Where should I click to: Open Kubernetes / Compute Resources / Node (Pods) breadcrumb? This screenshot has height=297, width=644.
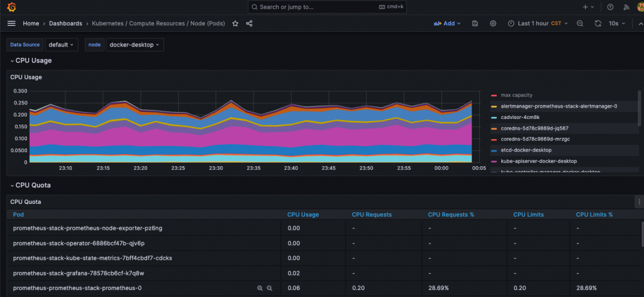click(158, 23)
